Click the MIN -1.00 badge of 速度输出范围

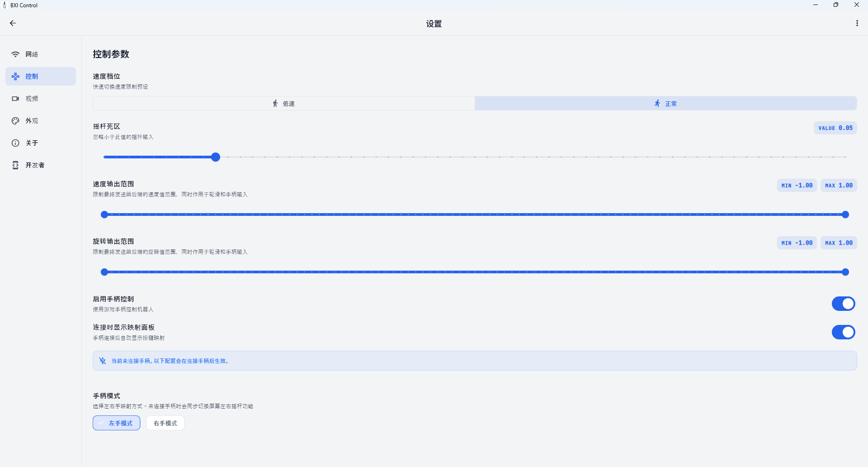pyautogui.click(x=797, y=186)
